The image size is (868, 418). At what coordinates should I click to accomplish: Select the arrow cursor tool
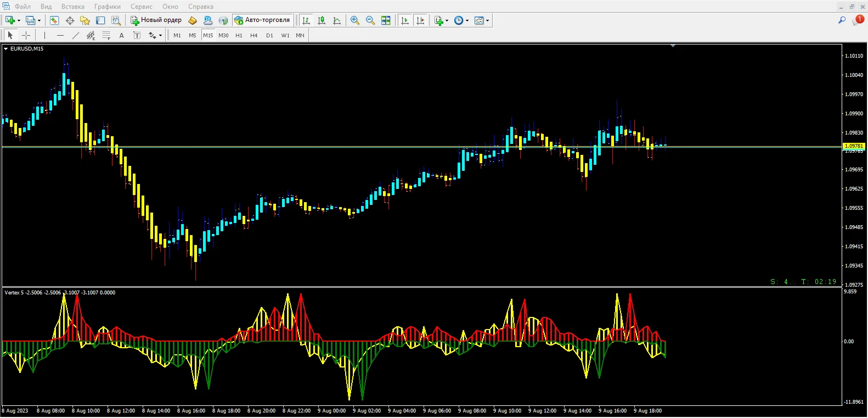10,35
